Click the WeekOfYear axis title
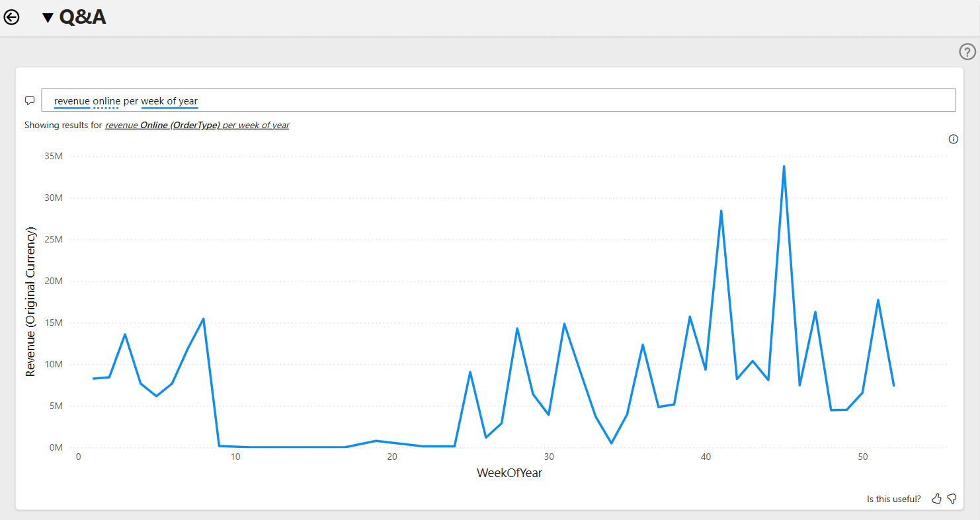The width and height of the screenshot is (980, 520). (509, 473)
